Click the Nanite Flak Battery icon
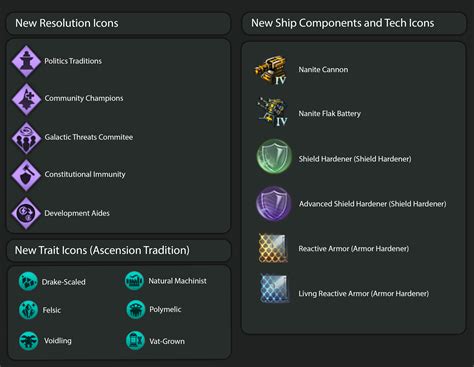Screen dimensions: 474x367 pos(272,112)
